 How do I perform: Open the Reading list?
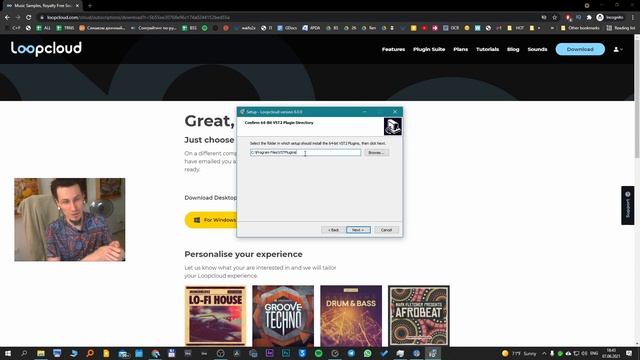[620, 28]
